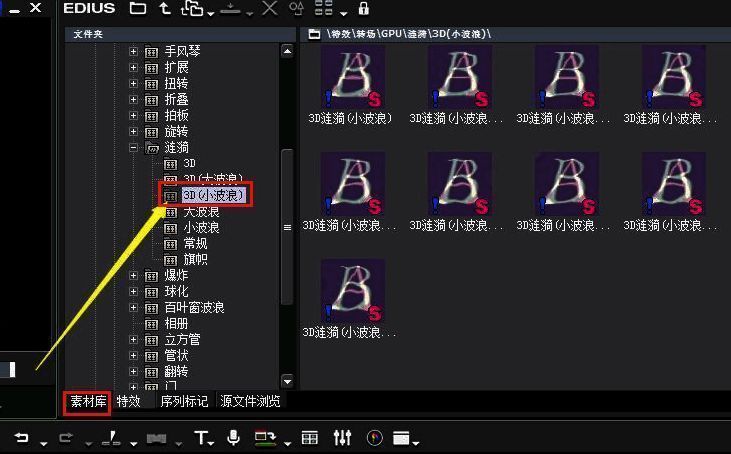Create a title with T tool

pyautogui.click(x=200, y=438)
